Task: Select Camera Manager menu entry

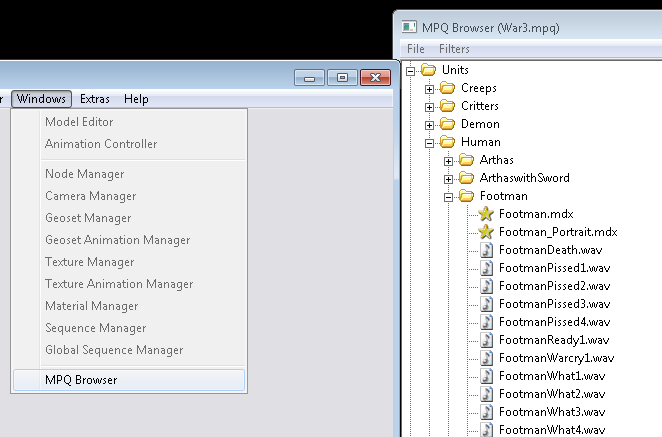Action: pyautogui.click(x=129, y=195)
